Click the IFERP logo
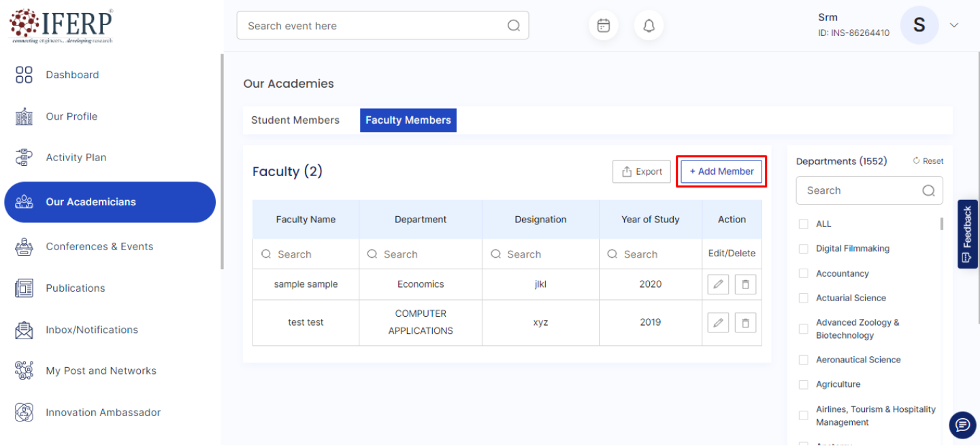 coord(61,26)
